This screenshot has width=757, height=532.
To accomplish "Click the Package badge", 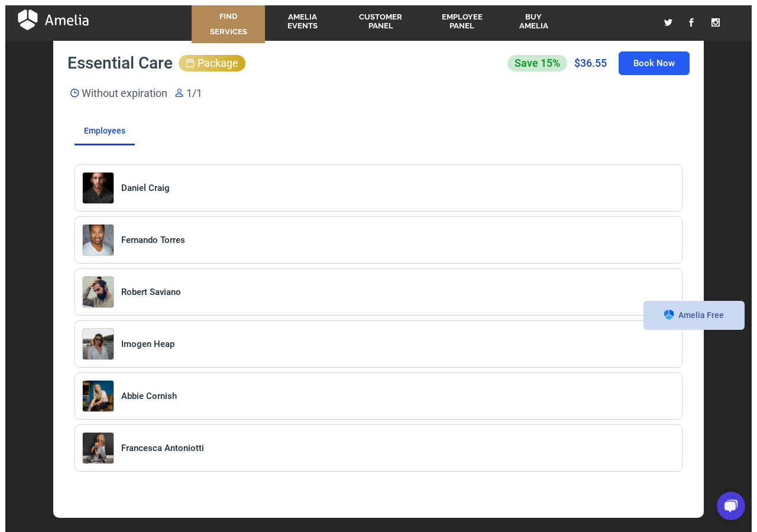I will pyautogui.click(x=212, y=63).
